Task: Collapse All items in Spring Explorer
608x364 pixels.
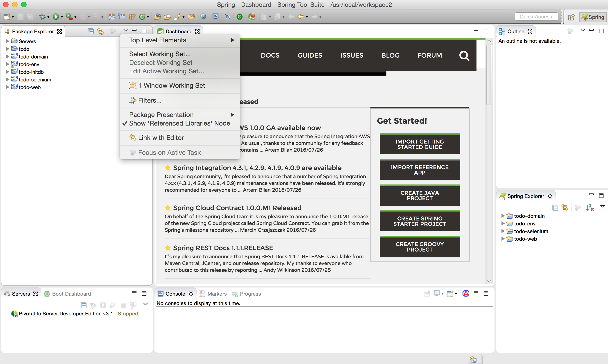Action: coord(555,207)
